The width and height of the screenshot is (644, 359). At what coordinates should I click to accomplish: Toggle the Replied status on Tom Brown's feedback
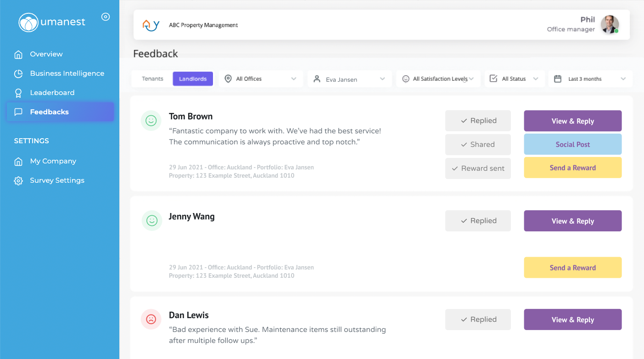(x=478, y=120)
